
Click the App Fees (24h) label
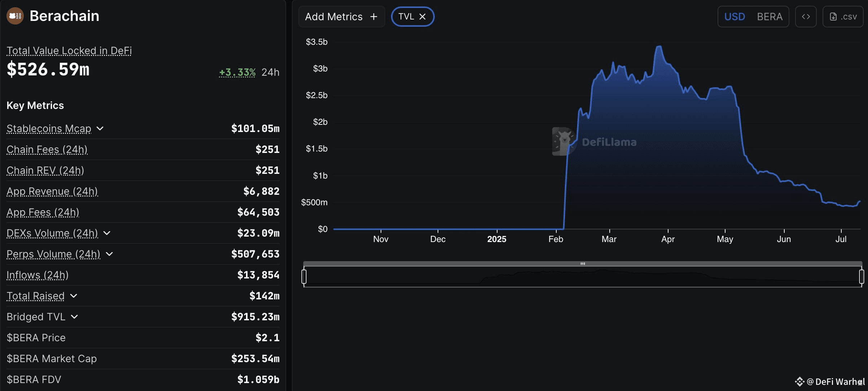point(43,212)
